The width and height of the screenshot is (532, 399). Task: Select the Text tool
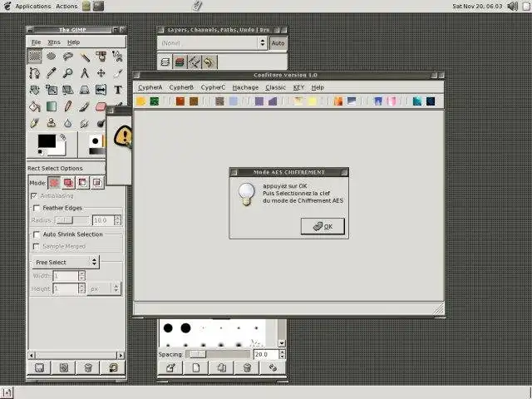click(117, 90)
